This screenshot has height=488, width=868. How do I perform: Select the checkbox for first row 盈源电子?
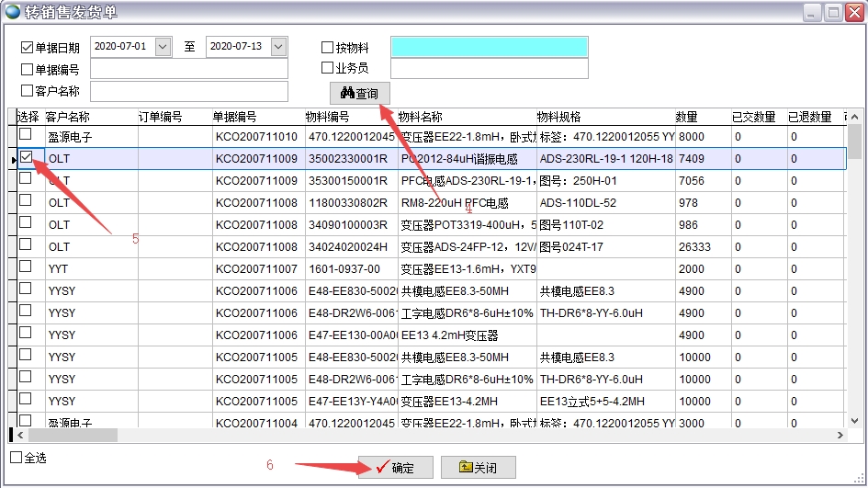(26, 134)
